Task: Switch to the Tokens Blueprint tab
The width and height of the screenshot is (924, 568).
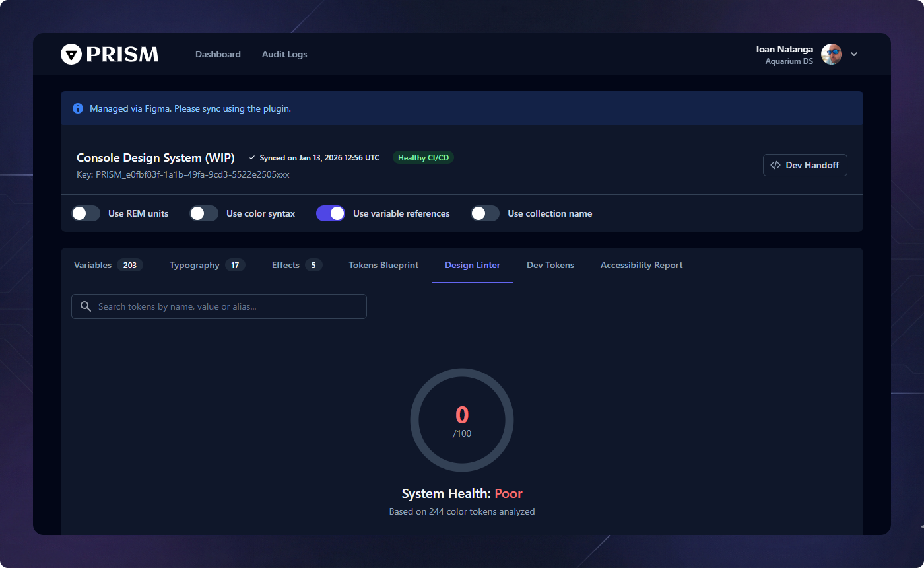Action: [x=383, y=265]
